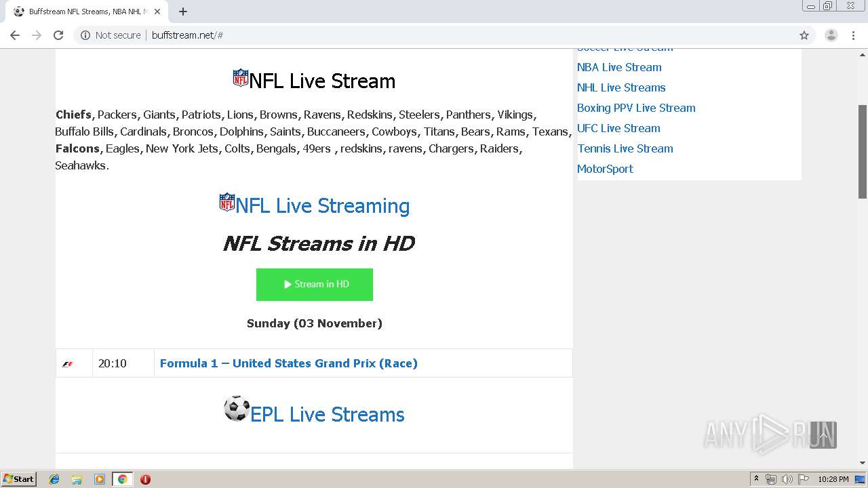Bookmark this page with the star icon
The width and height of the screenshot is (868, 488).
[804, 35]
